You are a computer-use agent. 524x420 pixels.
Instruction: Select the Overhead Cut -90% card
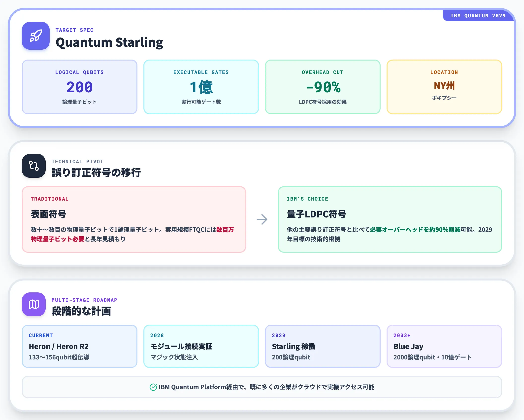coord(323,87)
